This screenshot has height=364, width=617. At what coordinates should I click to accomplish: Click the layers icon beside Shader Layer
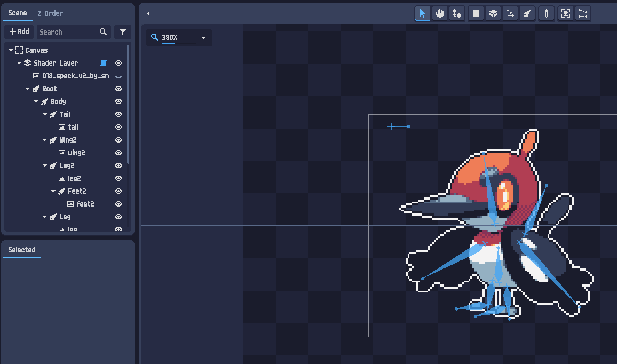point(28,63)
